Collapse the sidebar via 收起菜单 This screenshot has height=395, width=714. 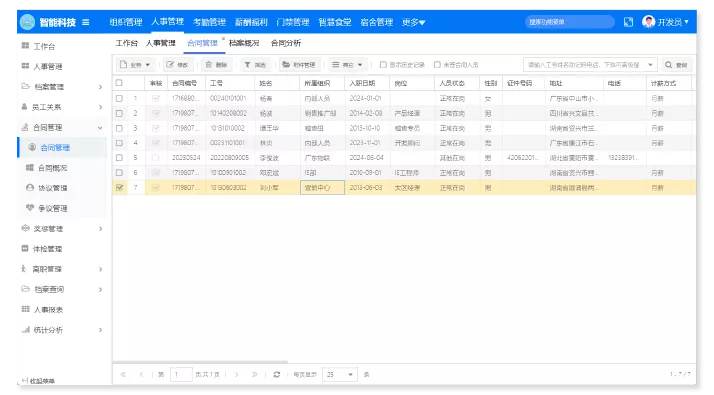tap(38, 380)
